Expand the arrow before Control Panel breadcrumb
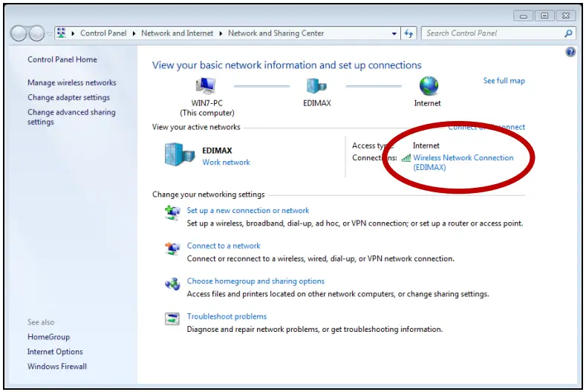586x392 pixels. tap(73, 33)
